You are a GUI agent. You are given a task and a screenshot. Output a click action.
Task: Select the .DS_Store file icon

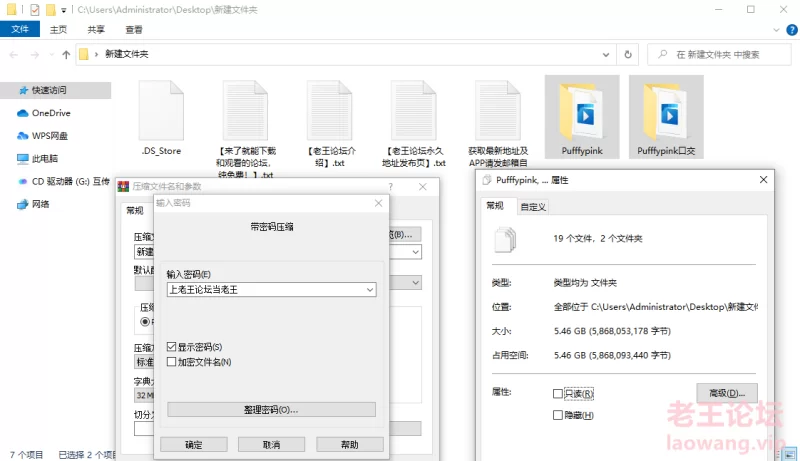(x=161, y=115)
